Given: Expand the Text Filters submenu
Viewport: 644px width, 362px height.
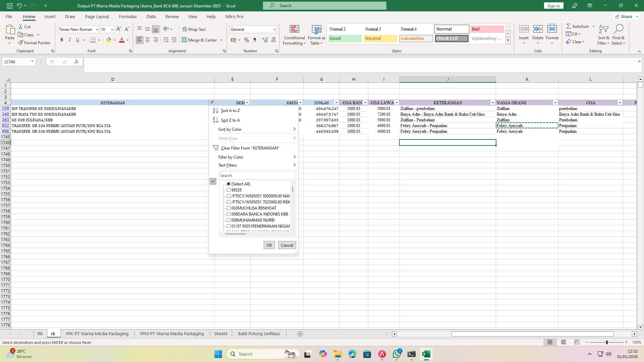Looking at the screenshot, I should pyautogui.click(x=257, y=165).
